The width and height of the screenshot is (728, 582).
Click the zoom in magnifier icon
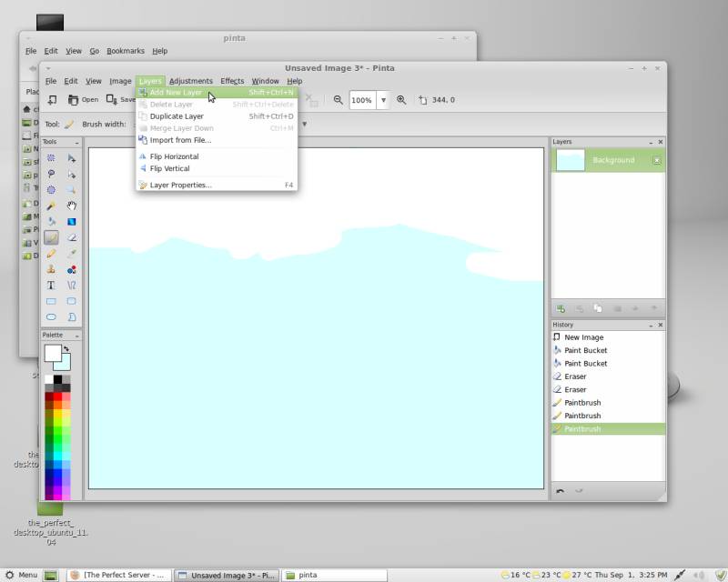pyautogui.click(x=401, y=100)
